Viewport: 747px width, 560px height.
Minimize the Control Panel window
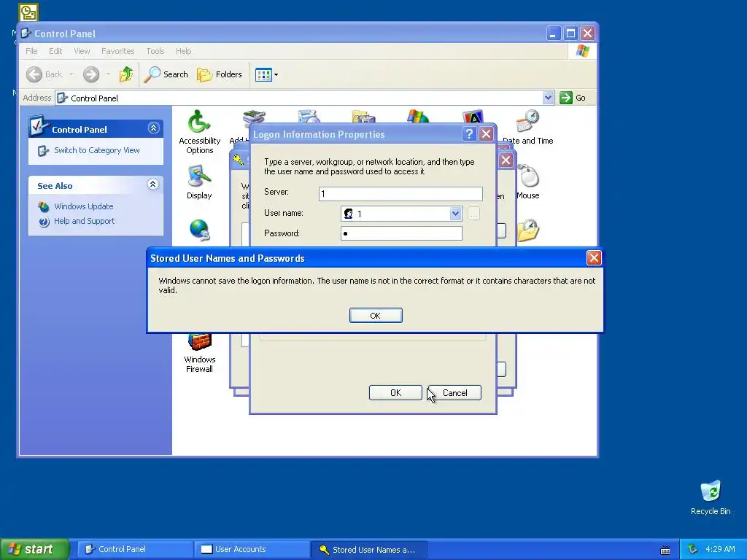(x=553, y=34)
